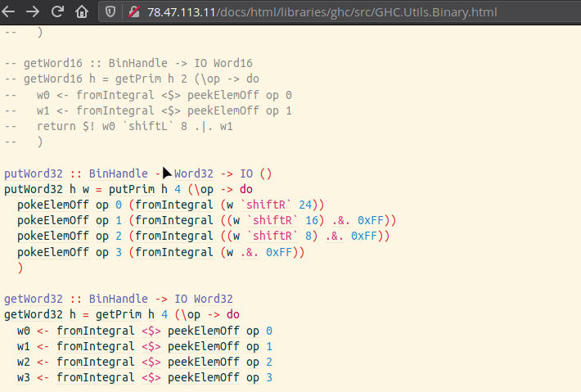Image resolution: width=581 pixels, height=392 pixels.
Task: Reload the current page
Action: coord(59,12)
